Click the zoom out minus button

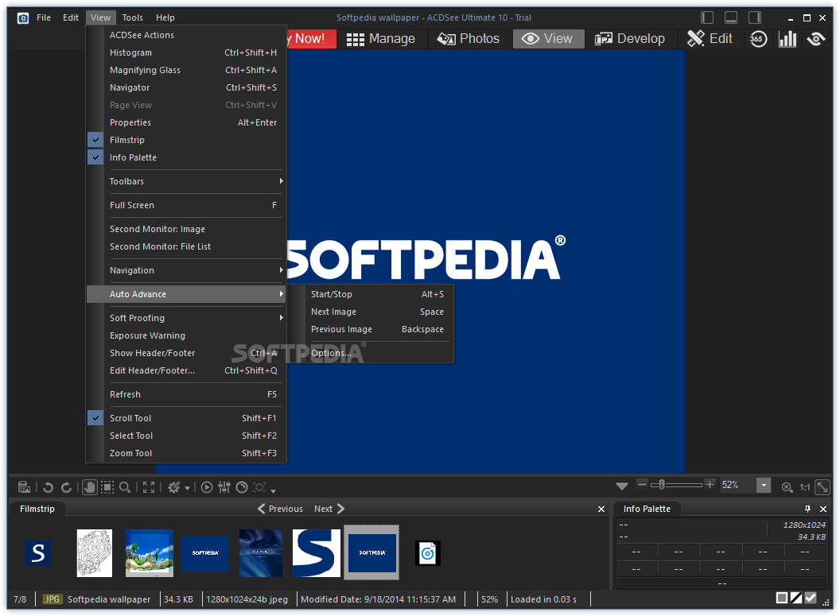642,484
